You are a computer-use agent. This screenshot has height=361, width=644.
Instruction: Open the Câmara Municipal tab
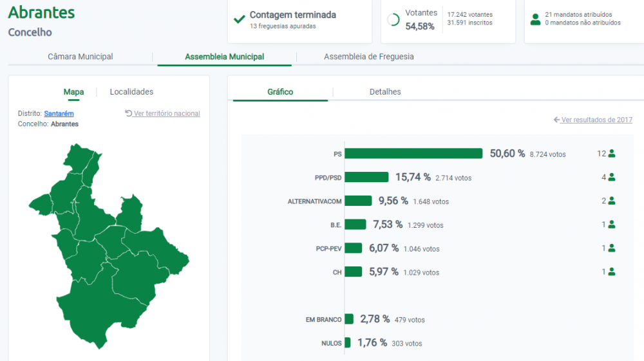[80, 57]
